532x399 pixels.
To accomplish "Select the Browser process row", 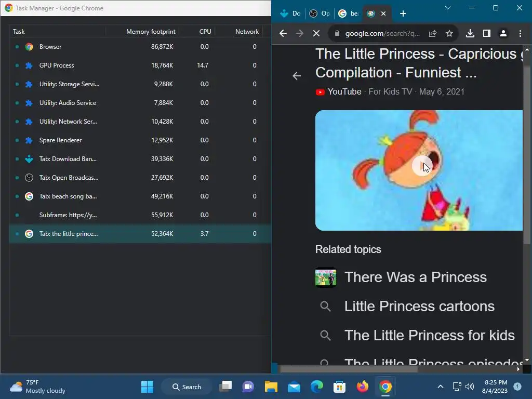I will point(140,47).
